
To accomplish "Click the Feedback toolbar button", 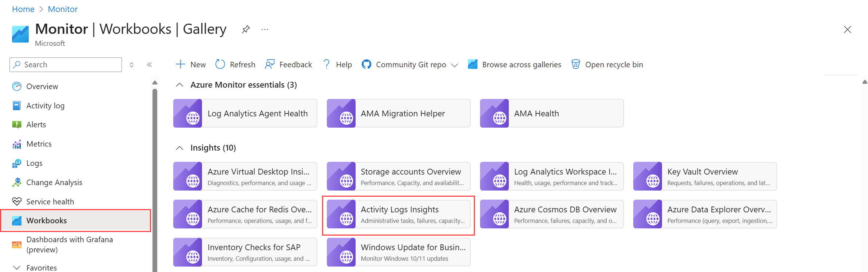I will pyautogui.click(x=289, y=64).
